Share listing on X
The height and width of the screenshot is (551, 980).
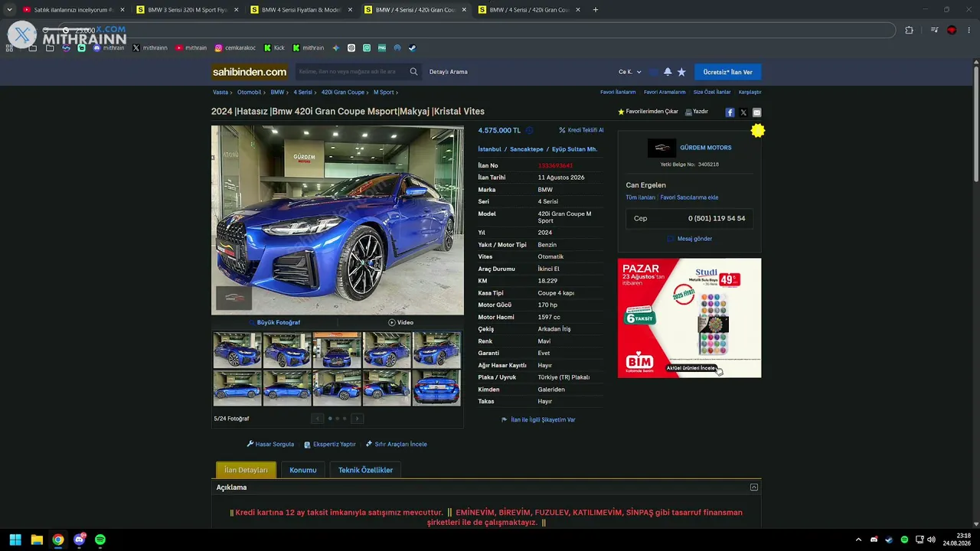(x=743, y=112)
